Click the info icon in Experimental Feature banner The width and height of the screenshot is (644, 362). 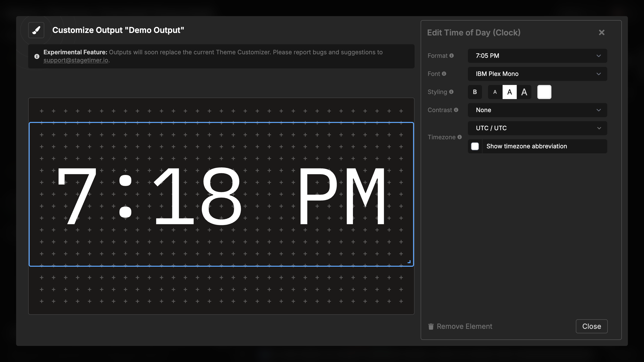37,56
